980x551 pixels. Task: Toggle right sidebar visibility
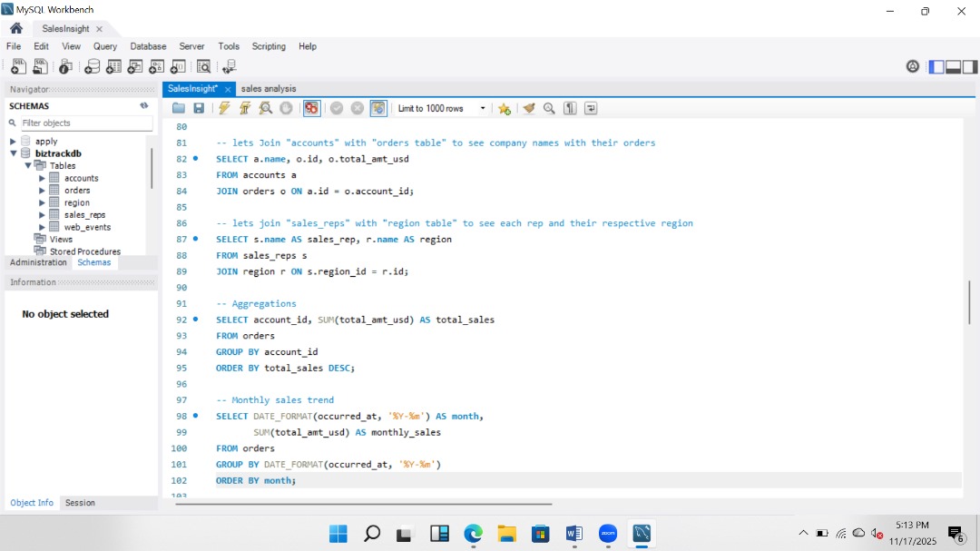[969, 67]
